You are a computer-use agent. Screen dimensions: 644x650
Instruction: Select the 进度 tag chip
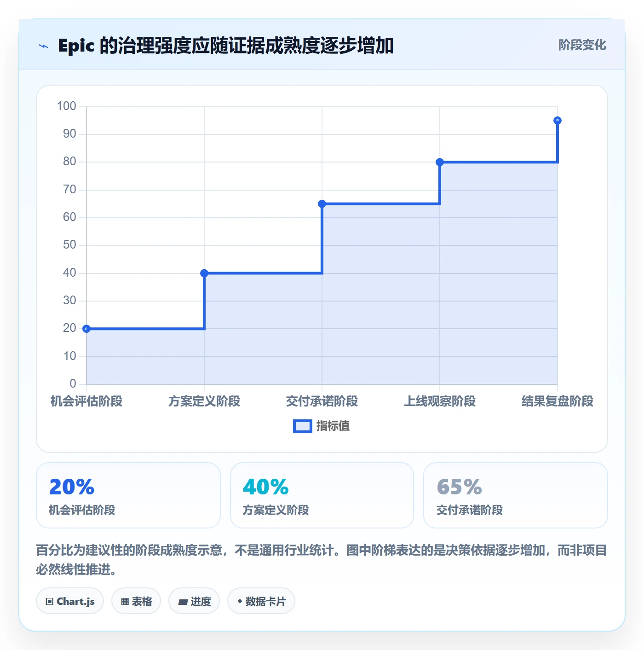[194, 601]
